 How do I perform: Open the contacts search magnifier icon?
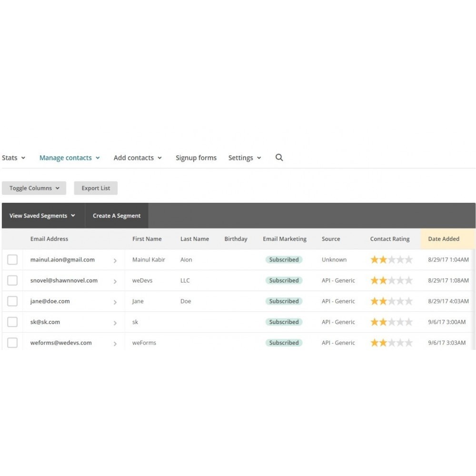coord(279,158)
